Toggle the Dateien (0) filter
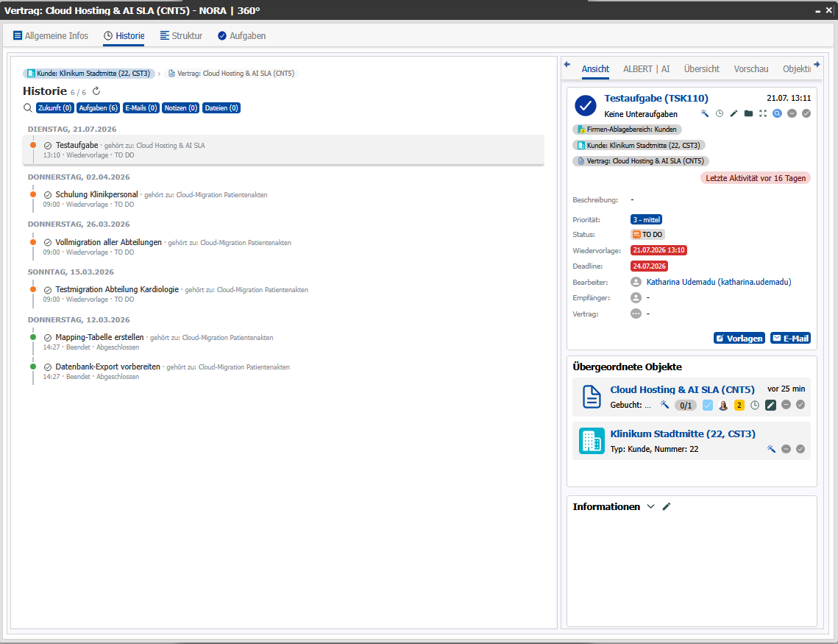Viewport: 838px width, 644px height. [x=221, y=108]
